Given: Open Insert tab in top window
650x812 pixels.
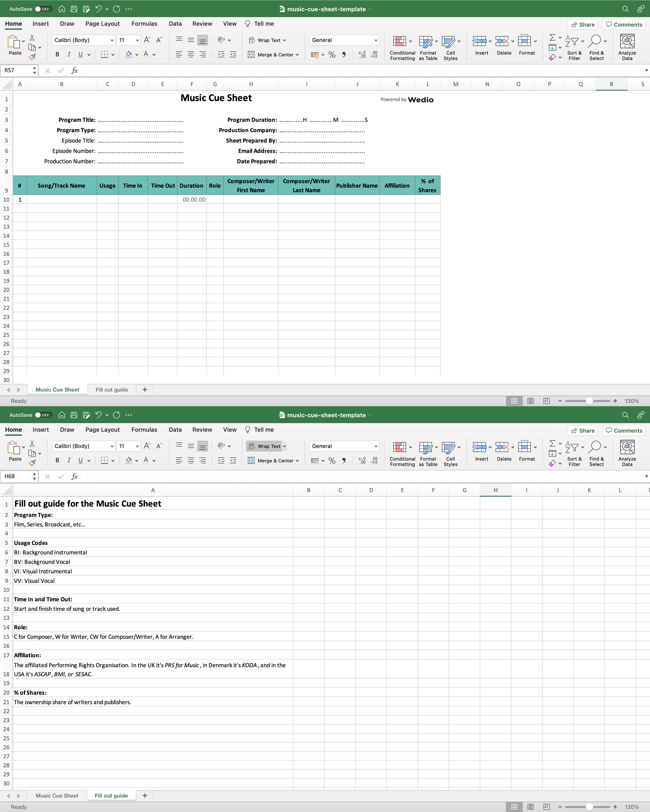Looking at the screenshot, I should pyautogui.click(x=41, y=24).
